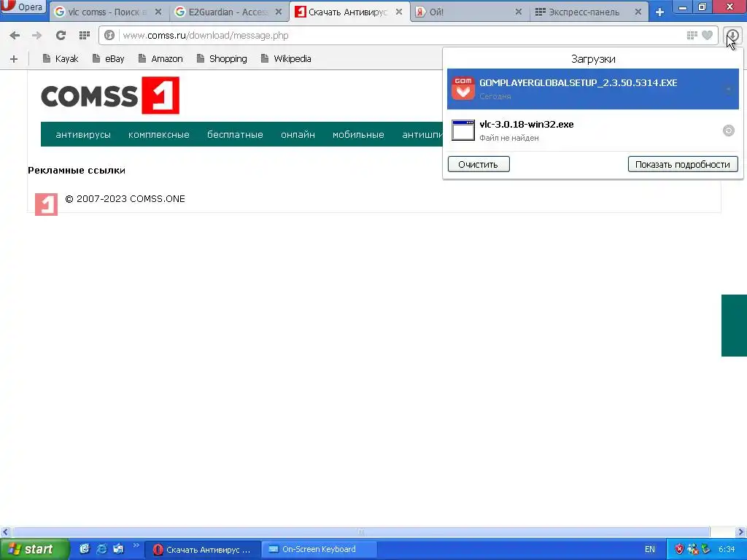Click the teal side widget on right edge
The height and width of the screenshot is (560, 747).
coord(734,325)
